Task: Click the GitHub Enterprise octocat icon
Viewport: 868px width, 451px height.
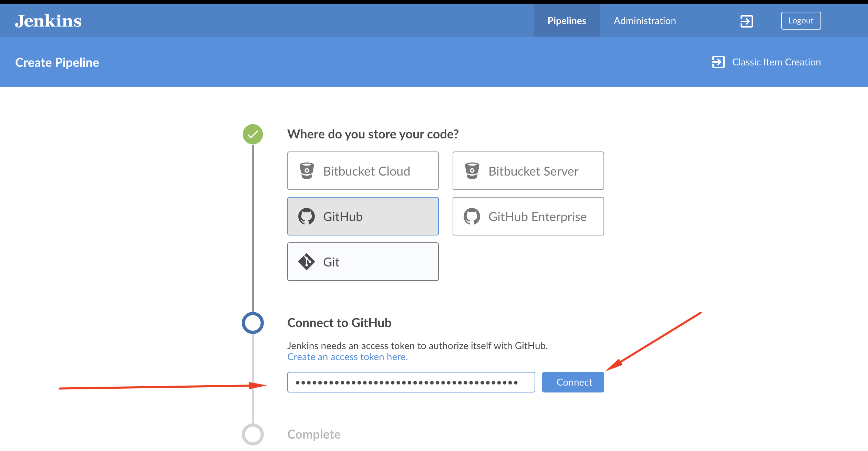Action: (472, 216)
